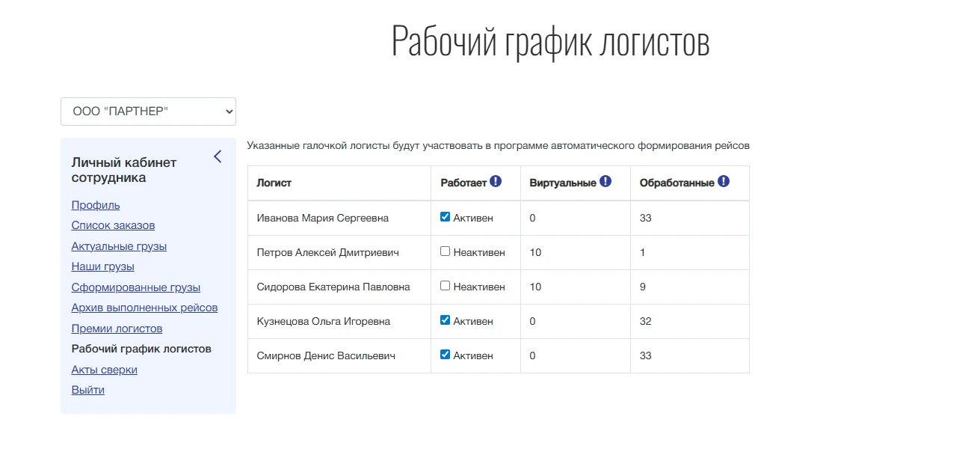Click the Логист column header
This screenshot has width=980, height=449.
(x=274, y=183)
